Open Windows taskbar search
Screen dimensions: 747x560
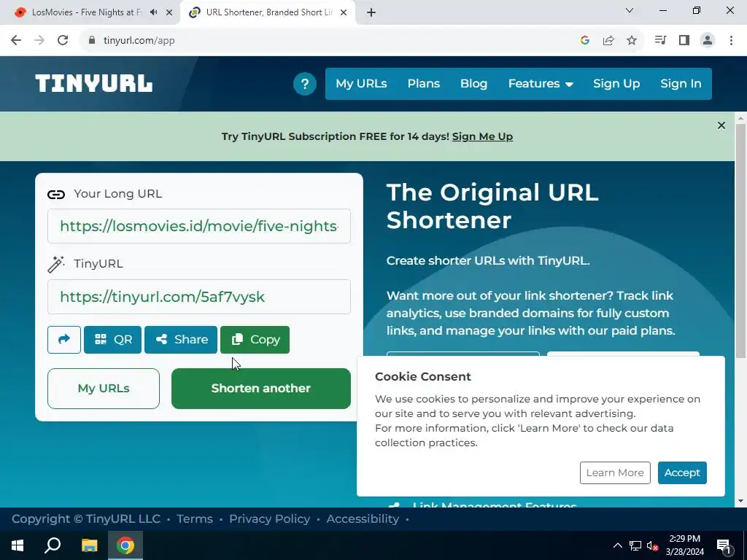pyautogui.click(x=53, y=545)
